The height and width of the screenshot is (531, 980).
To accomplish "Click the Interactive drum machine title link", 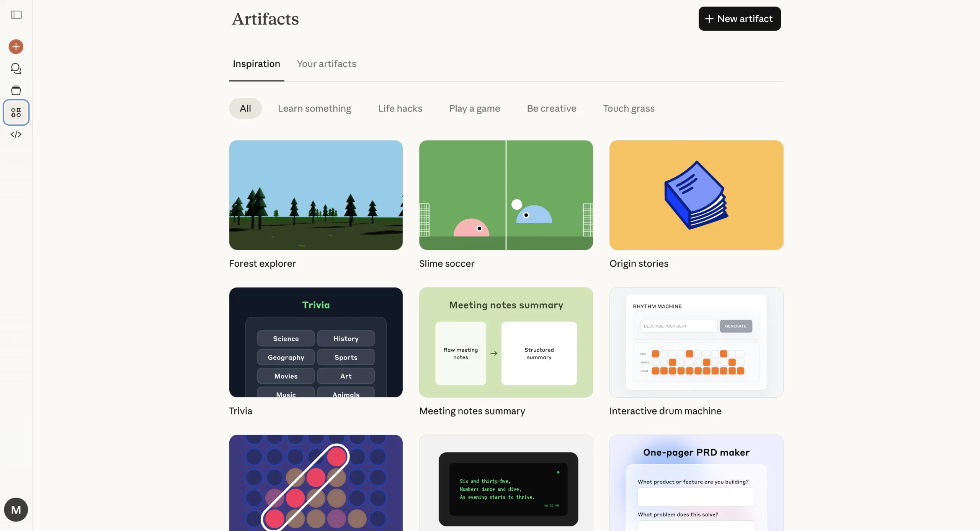I will tap(665, 411).
